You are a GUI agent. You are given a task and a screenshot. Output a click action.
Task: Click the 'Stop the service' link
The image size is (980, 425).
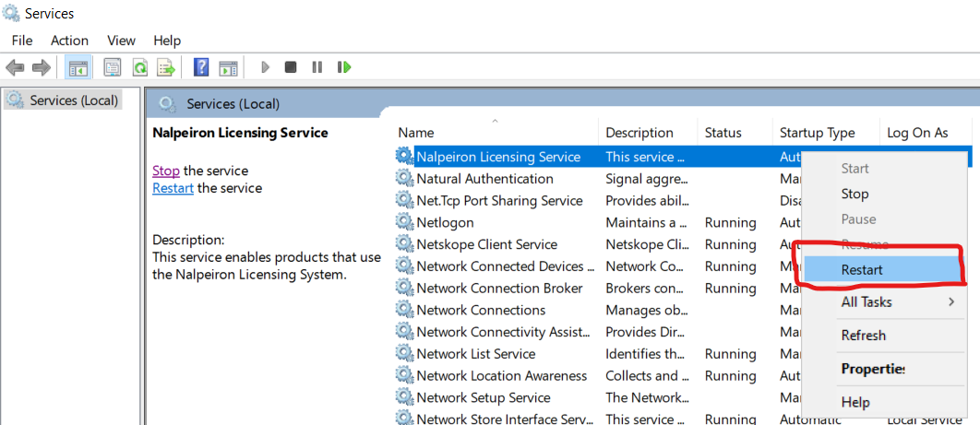(166, 171)
